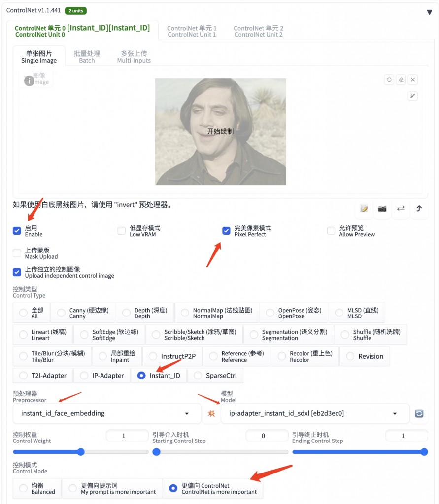Collapse the ControlNet panel with the triangle

point(429,12)
